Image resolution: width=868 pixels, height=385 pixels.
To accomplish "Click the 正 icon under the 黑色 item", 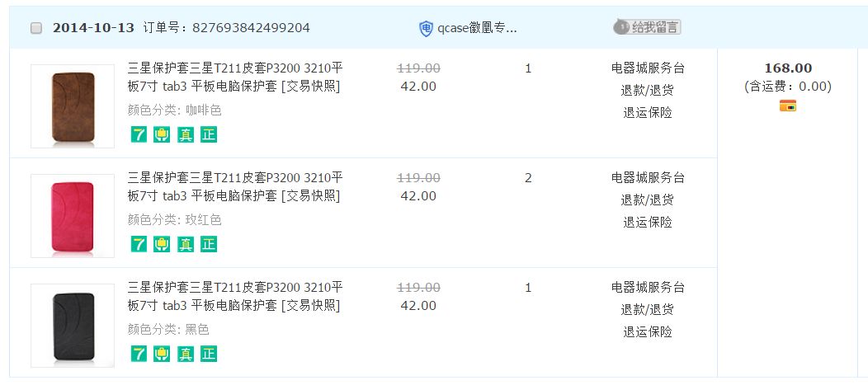I will coord(209,354).
